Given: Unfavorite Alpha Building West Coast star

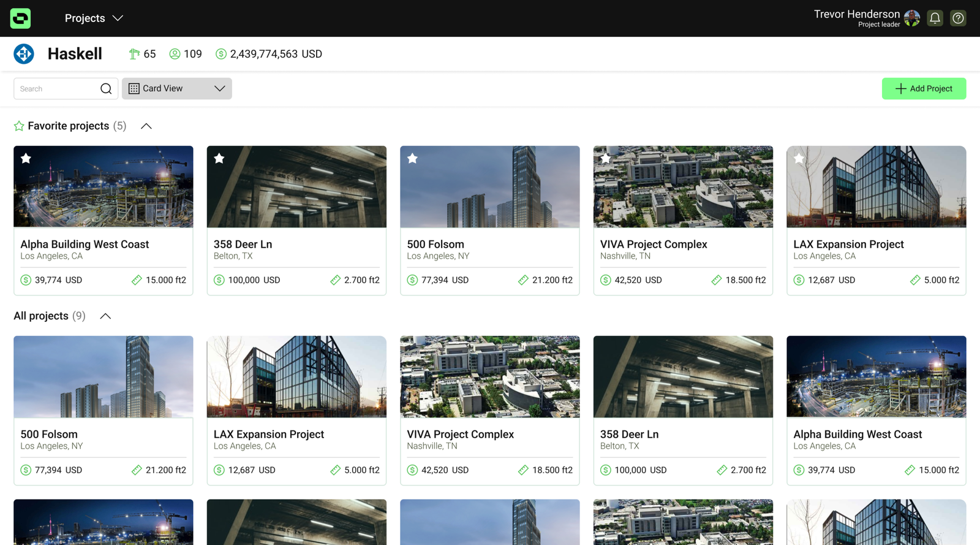Looking at the screenshot, I should 26,158.
